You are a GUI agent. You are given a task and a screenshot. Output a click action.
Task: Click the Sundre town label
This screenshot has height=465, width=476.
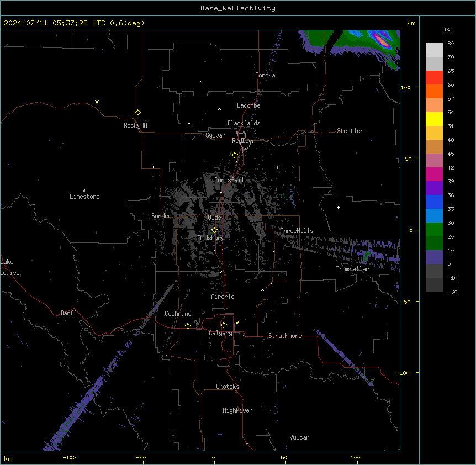[161, 216]
